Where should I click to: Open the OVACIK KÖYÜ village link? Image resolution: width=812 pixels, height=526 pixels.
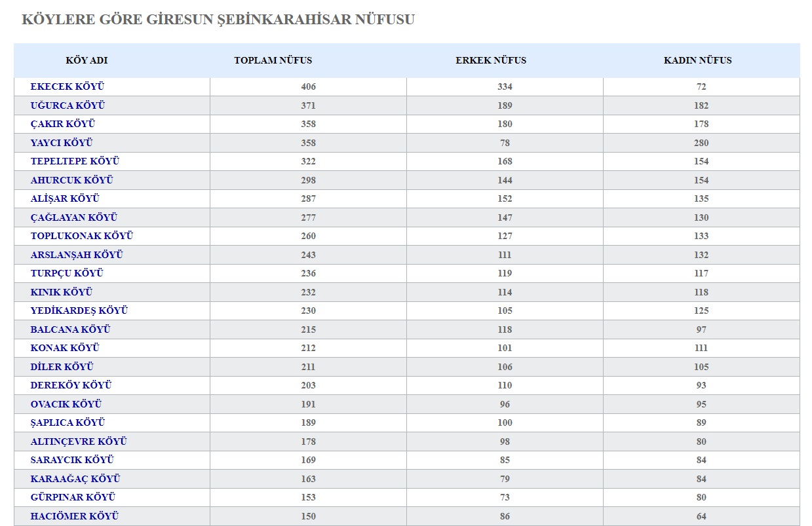coord(66,404)
